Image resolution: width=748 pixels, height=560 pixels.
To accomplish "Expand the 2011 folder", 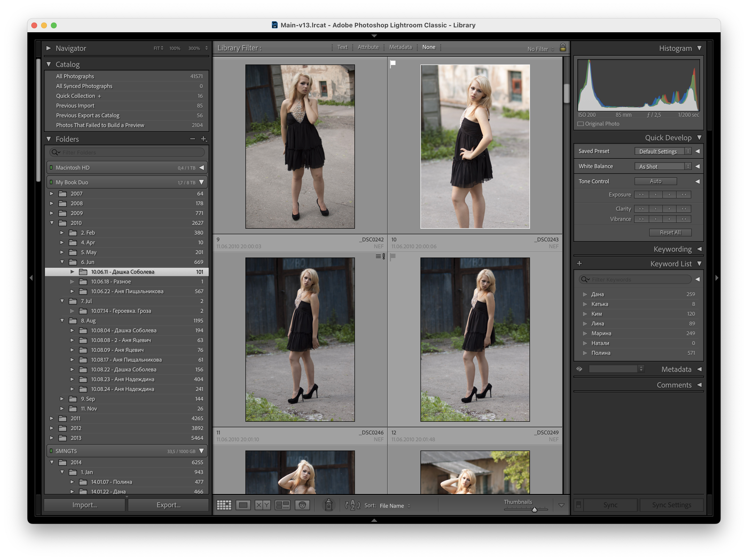I will pyautogui.click(x=52, y=418).
